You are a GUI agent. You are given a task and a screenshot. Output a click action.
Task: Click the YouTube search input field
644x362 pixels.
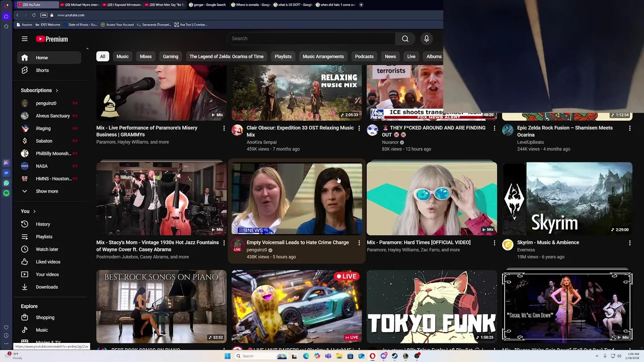tap(310, 39)
